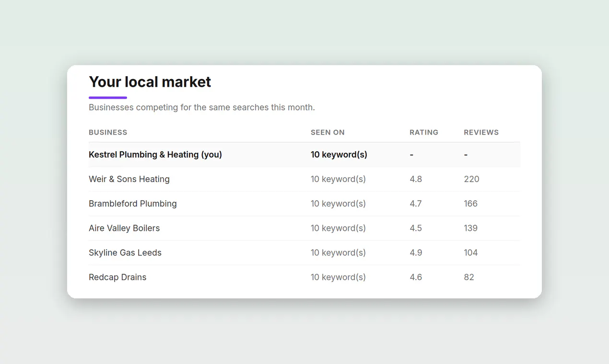Click the 4.9 rating value
Image resolution: width=609 pixels, height=364 pixels.
coord(416,252)
